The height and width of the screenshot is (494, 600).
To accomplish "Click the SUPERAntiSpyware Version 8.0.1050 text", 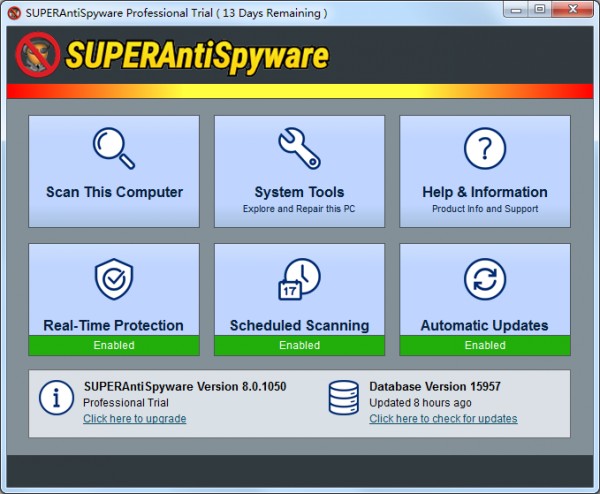I will click(x=185, y=386).
